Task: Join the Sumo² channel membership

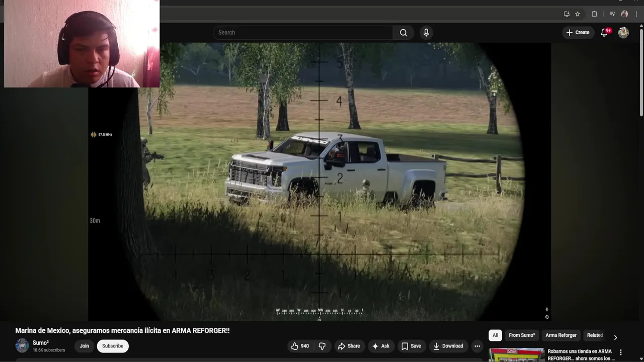Action: [x=84, y=346]
